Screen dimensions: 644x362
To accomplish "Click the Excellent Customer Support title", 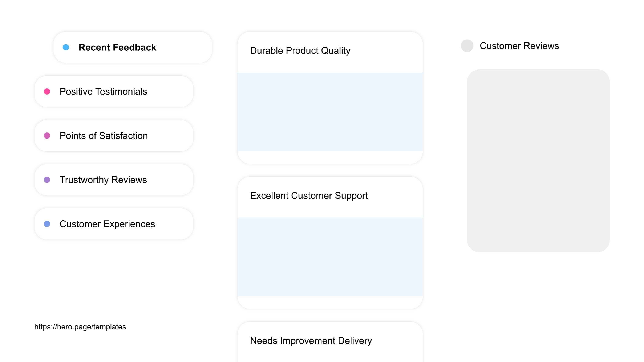I will pos(309,196).
